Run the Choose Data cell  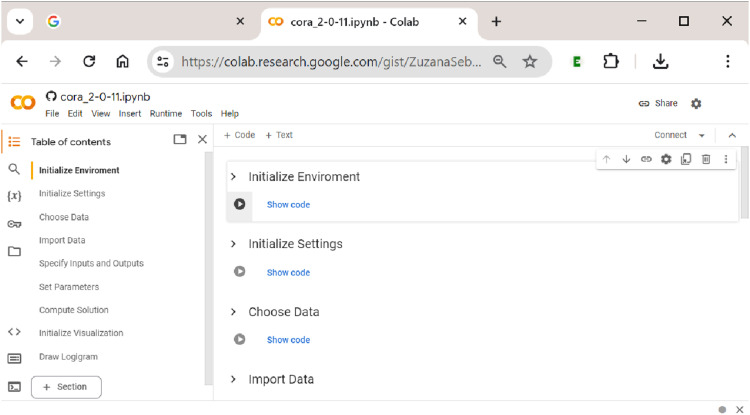click(240, 339)
